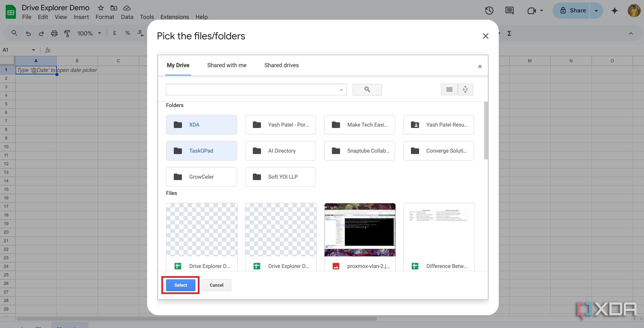Select the shared Yash Patel Resu... folder
The width and height of the screenshot is (644, 328).
(x=438, y=125)
